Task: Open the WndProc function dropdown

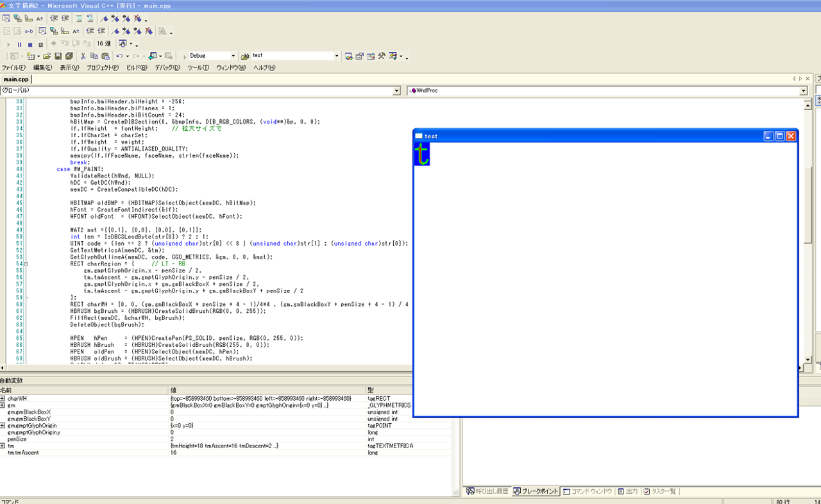Action: [804, 91]
